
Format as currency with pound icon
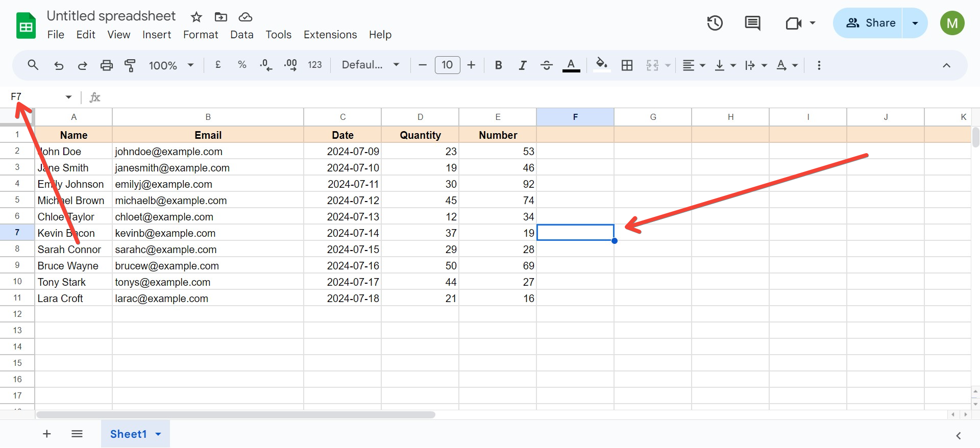[x=218, y=65]
